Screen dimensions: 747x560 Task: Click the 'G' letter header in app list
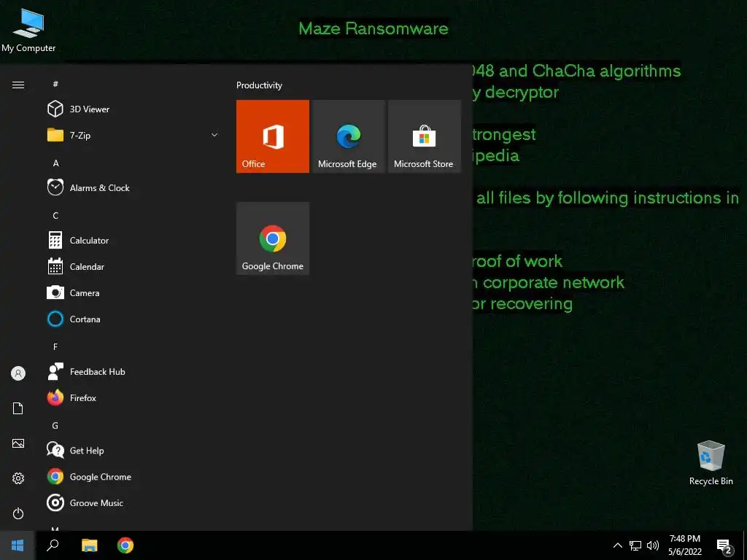pos(55,426)
